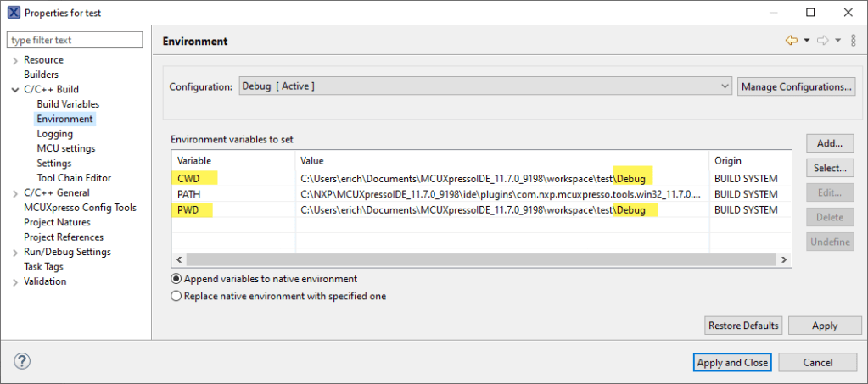Collapse the C/C++ Build tree node
Image resolution: width=868 pixels, height=384 pixels.
[x=15, y=90]
